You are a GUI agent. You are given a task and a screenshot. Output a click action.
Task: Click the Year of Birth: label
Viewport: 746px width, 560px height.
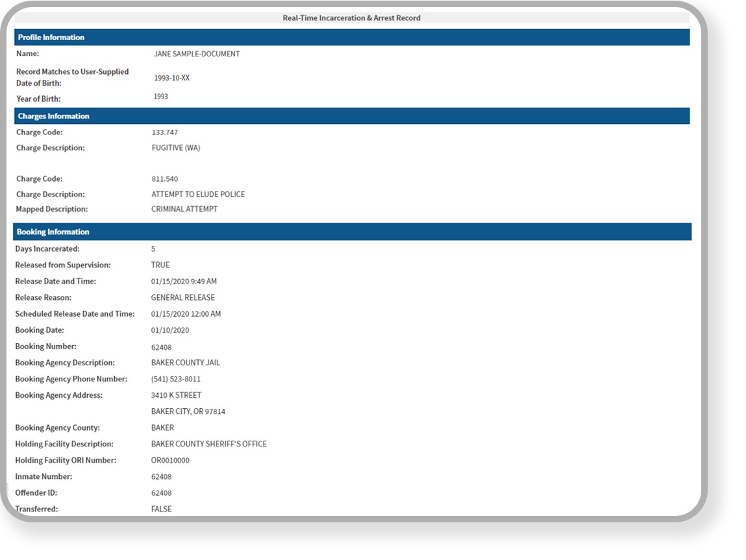[x=38, y=99]
